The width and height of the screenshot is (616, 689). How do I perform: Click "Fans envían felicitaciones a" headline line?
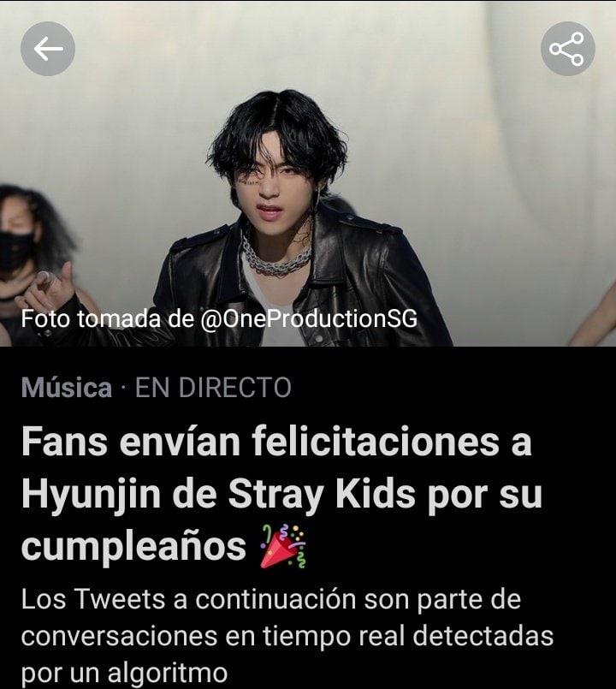276,442
